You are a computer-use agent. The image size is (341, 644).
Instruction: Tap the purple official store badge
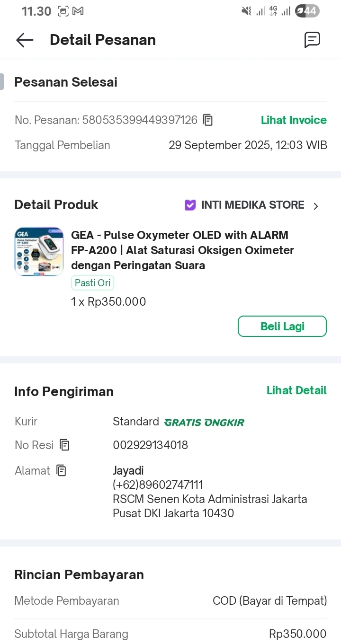pyautogui.click(x=190, y=205)
